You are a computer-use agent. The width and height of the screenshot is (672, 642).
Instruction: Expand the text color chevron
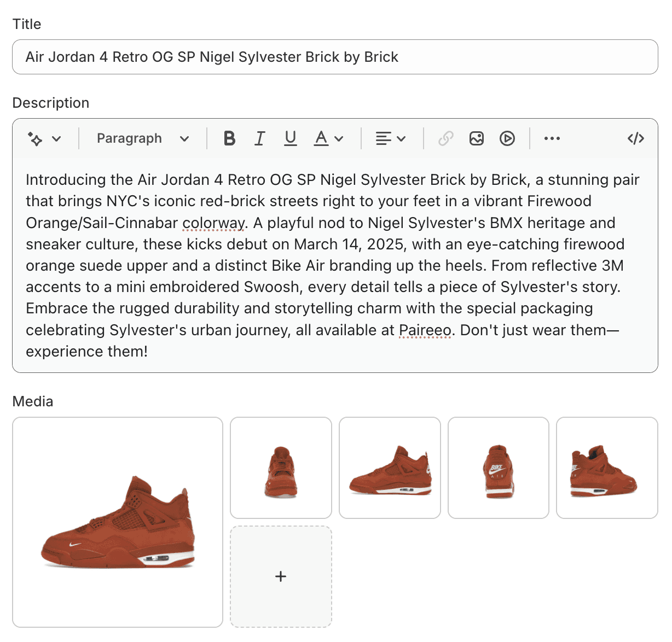tap(339, 139)
